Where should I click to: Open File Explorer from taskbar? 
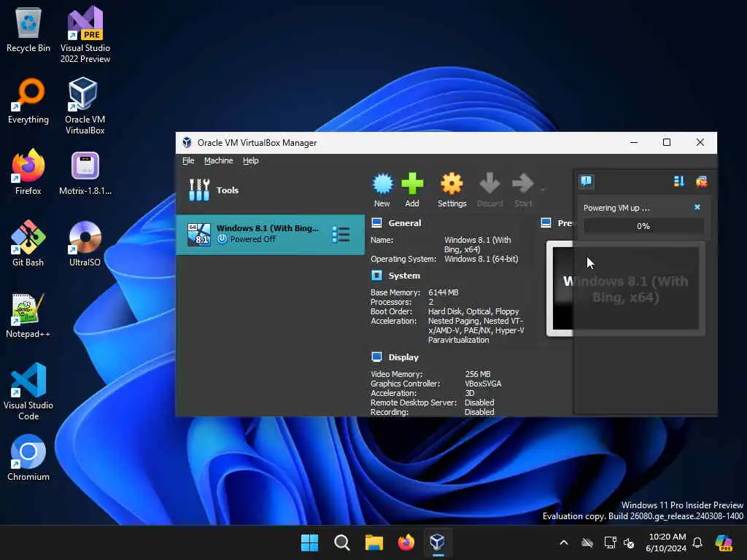click(x=374, y=542)
